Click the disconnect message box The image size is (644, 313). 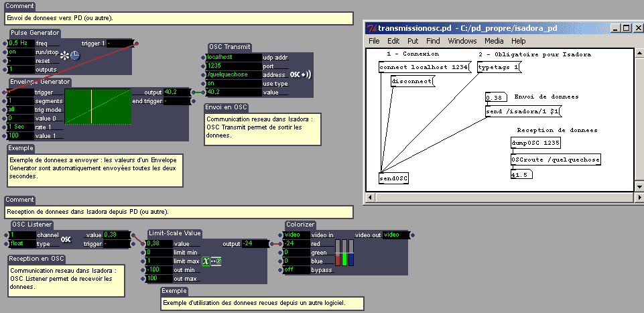click(411, 81)
